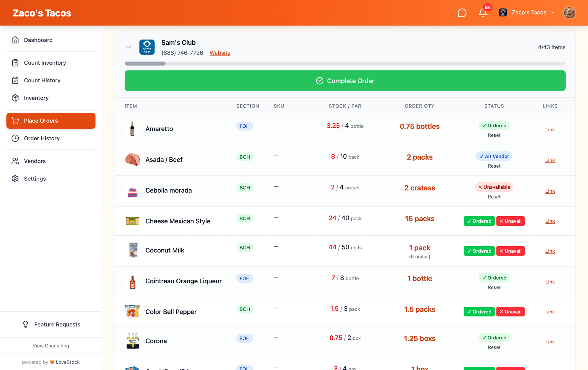Open the notifications bell with 84 badge
This screenshot has height=370, width=588.
point(483,13)
